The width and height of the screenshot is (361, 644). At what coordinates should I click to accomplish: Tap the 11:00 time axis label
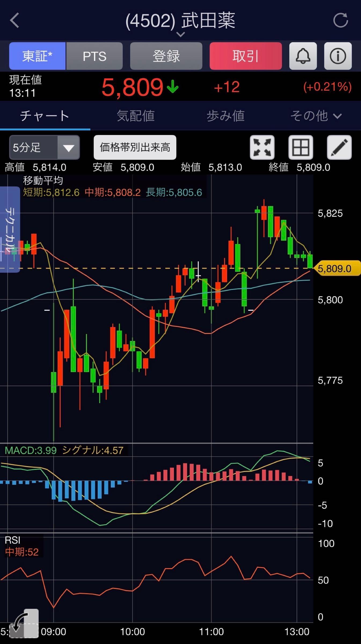tap(211, 632)
